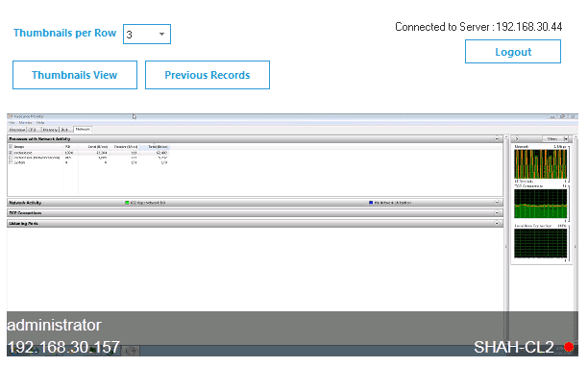Select the Network tab in Resource Monitor
The image size is (588, 367).
(83, 130)
